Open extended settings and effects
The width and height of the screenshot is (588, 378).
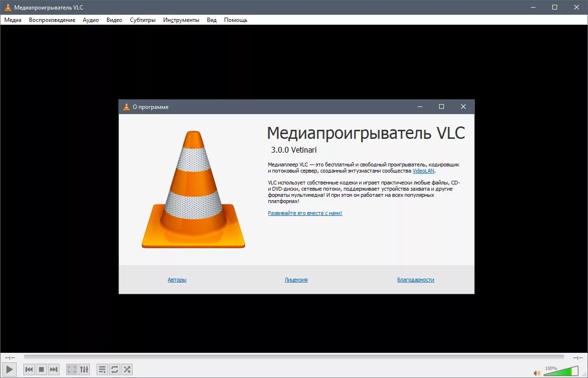[84, 369]
